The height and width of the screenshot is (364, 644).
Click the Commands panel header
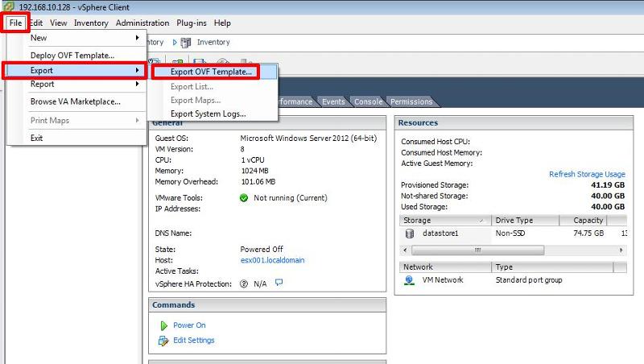point(267,305)
